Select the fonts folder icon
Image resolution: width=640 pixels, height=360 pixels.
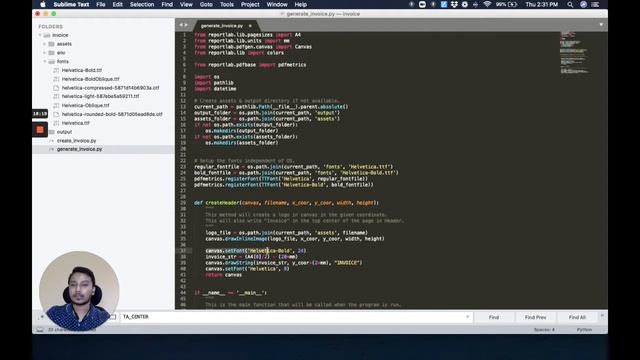click(51, 62)
